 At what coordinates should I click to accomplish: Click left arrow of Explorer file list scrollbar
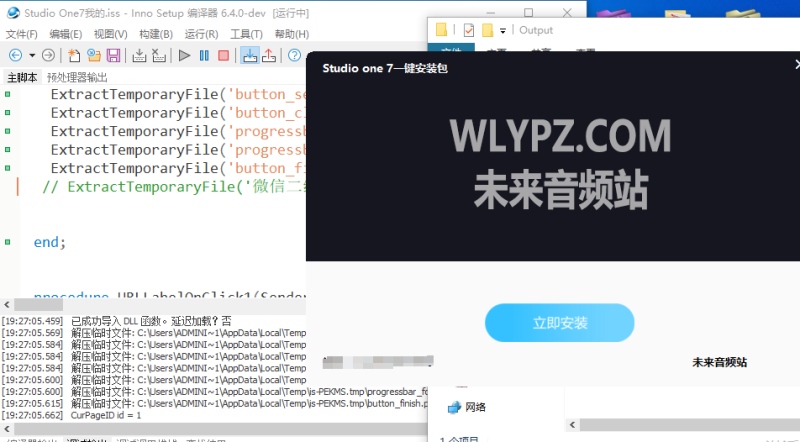pyautogui.click(x=572, y=425)
